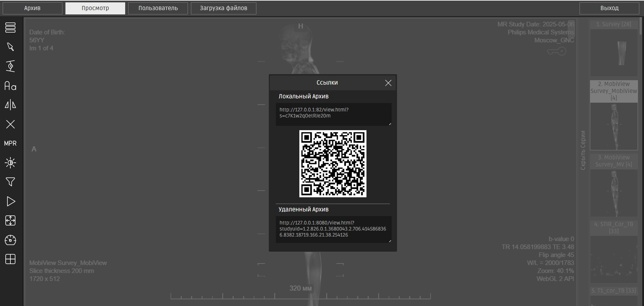The width and height of the screenshot is (644, 306).
Task: Click the Ссылки dialog title
Action: tap(327, 83)
